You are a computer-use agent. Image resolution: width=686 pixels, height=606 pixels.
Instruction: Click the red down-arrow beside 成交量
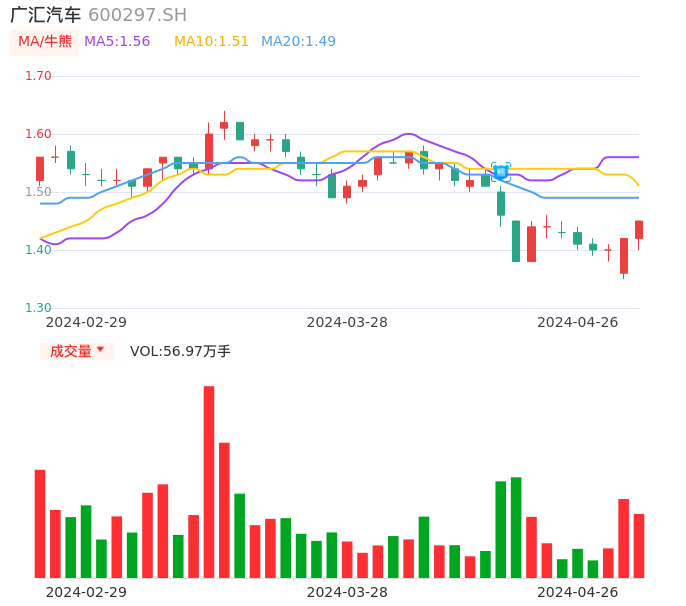pos(100,350)
